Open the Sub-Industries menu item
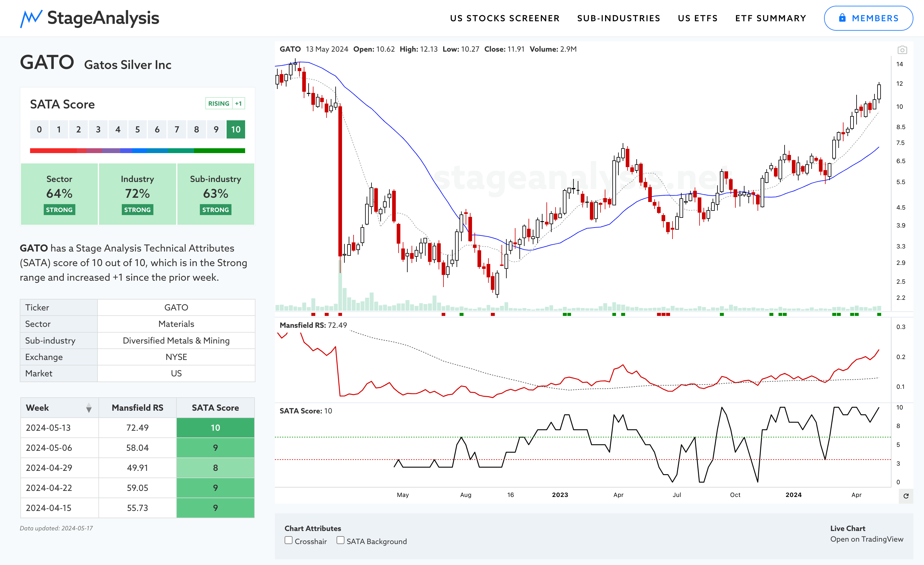924x565 pixels. [619, 18]
